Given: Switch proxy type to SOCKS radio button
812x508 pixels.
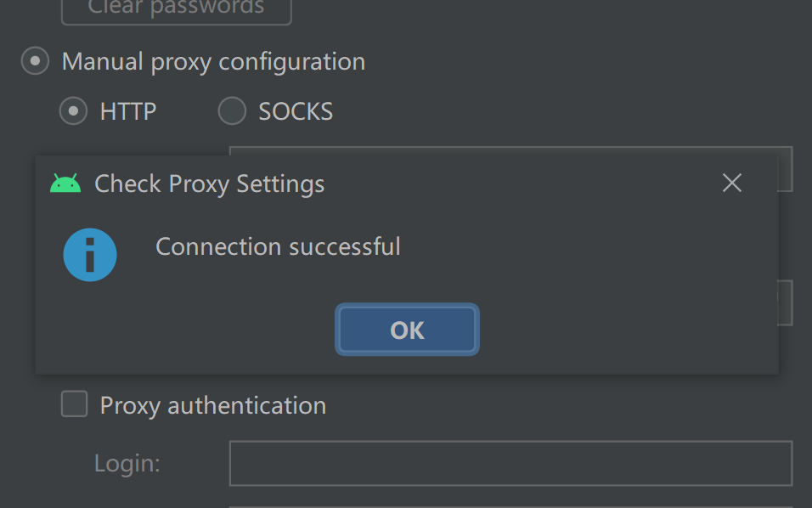Looking at the screenshot, I should [x=232, y=110].
